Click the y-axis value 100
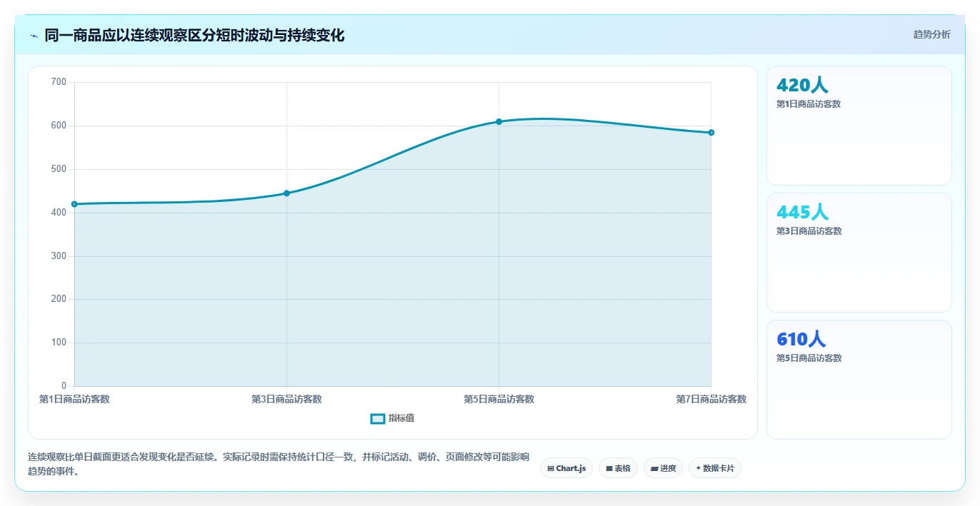Viewport: 980px width, 506px height. point(59,343)
